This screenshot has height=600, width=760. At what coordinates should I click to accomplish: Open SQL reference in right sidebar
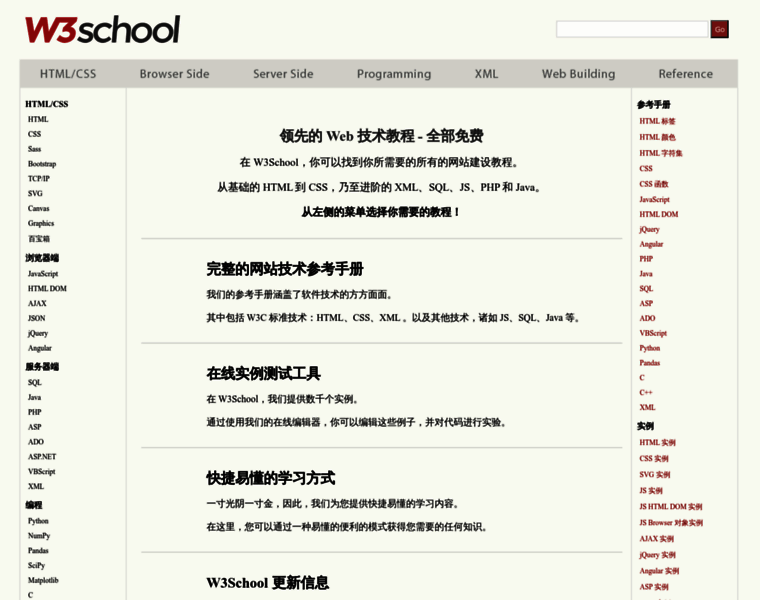click(646, 289)
